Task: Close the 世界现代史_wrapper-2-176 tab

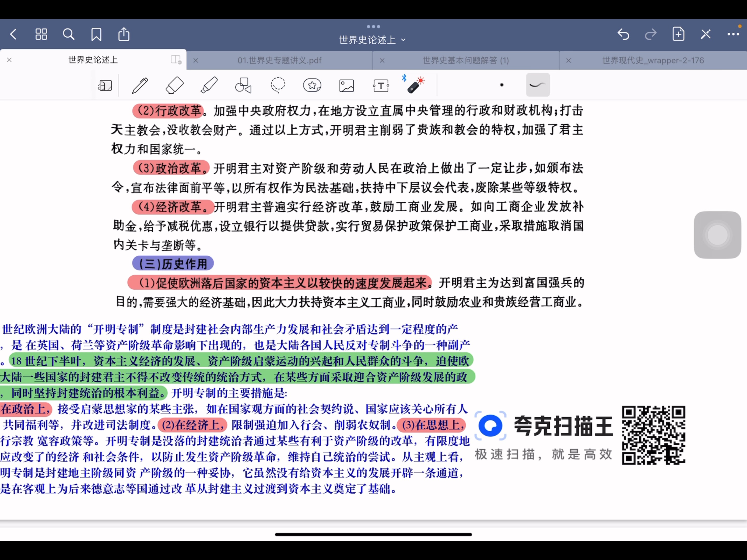Action: point(568,60)
